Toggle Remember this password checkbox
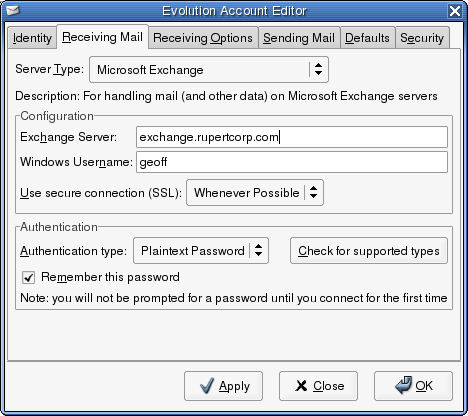Image resolution: width=468 pixels, height=416 pixels. pos(28,277)
